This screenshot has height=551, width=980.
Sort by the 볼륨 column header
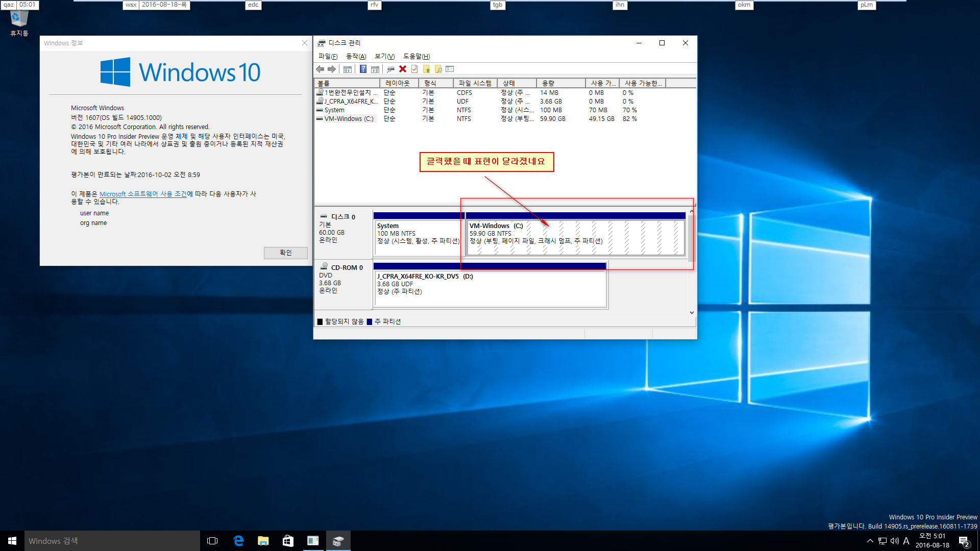pyautogui.click(x=348, y=83)
